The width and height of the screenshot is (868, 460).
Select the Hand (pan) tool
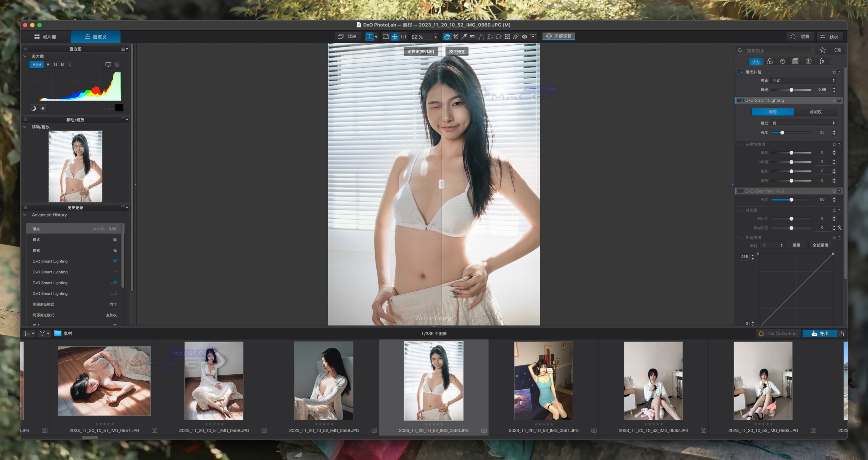[447, 37]
